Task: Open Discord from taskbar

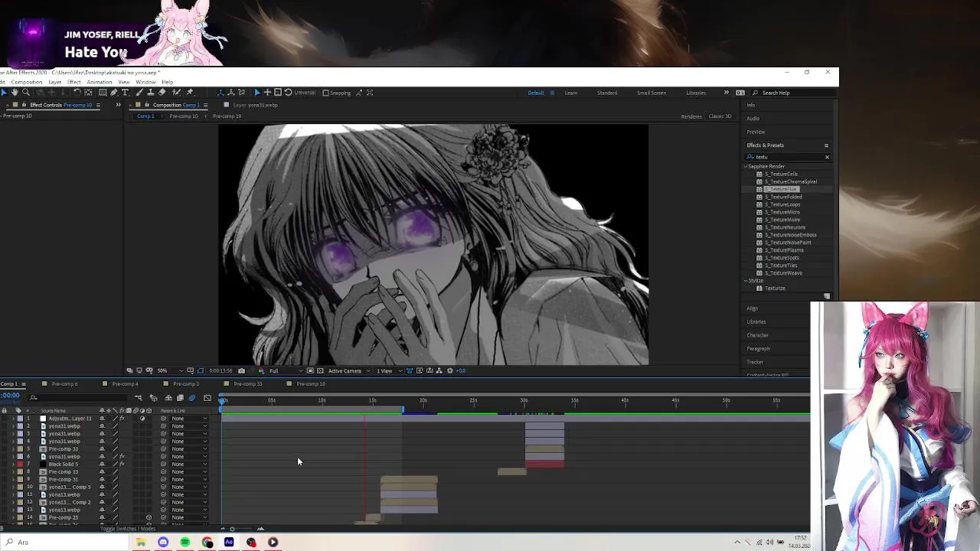Action: pos(163,542)
